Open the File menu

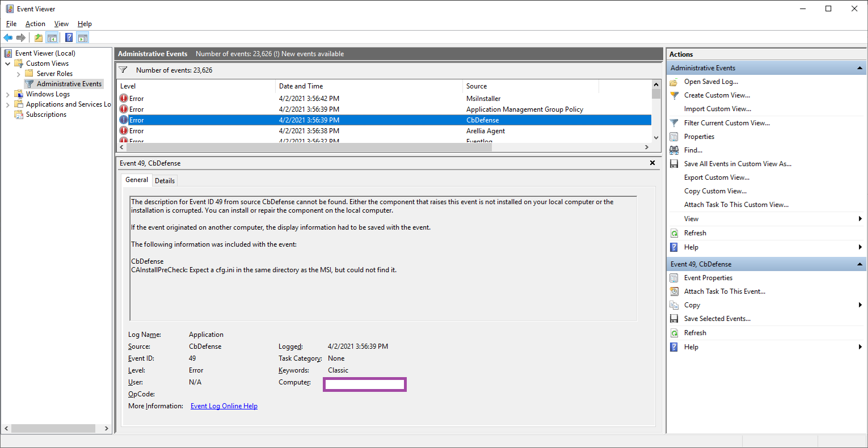pyautogui.click(x=11, y=24)
